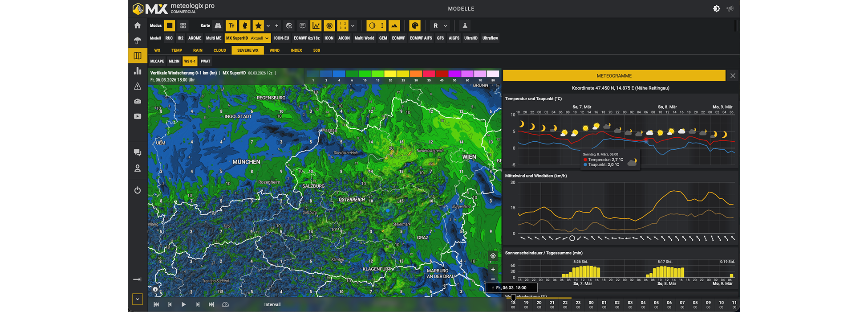The width and height of the screenshot is (868, 312).
Task: Click the binoculars icon next to Karte
Action: [x=218, y=26]
